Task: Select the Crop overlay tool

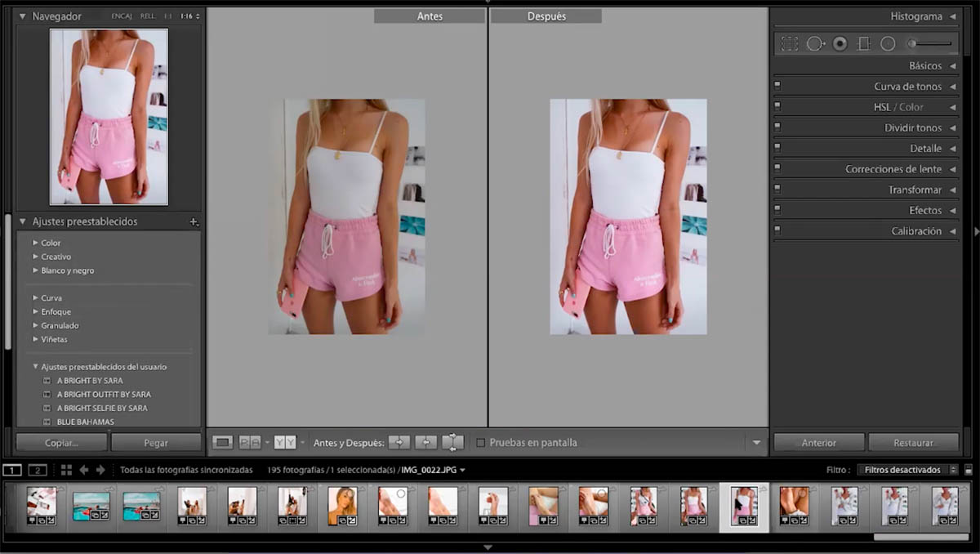Action: pos(789,43)
